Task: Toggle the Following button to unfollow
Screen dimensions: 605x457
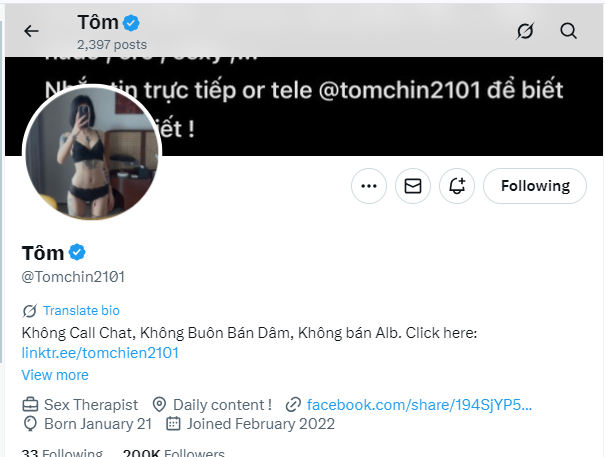Action: (x=535, y=185)
